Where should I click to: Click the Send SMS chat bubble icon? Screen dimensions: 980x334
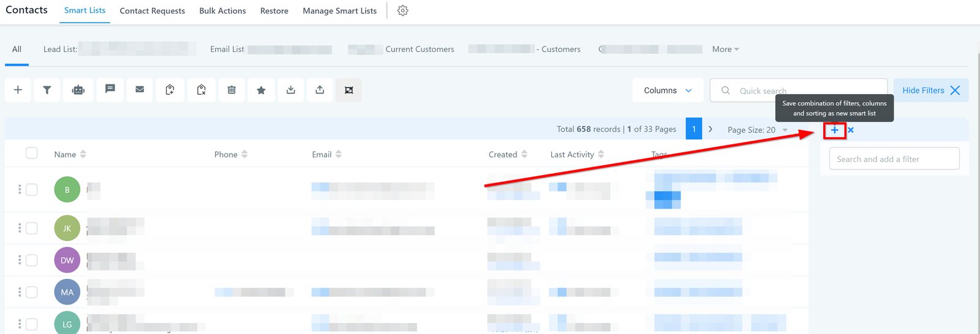[110, 89]
